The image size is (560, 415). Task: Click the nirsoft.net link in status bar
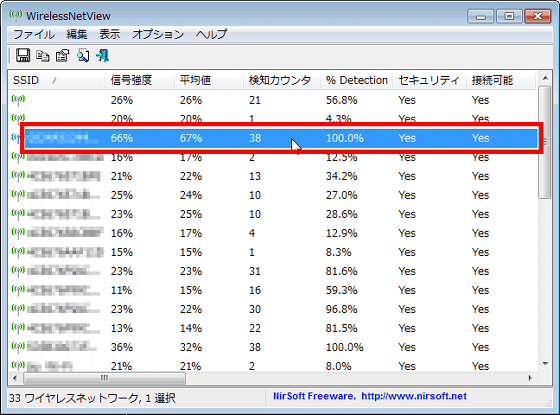414,396
